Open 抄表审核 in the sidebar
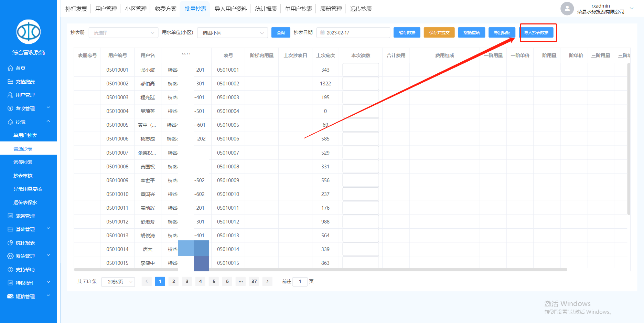Viewport: 644px width, 323px height. pos(29,176)
